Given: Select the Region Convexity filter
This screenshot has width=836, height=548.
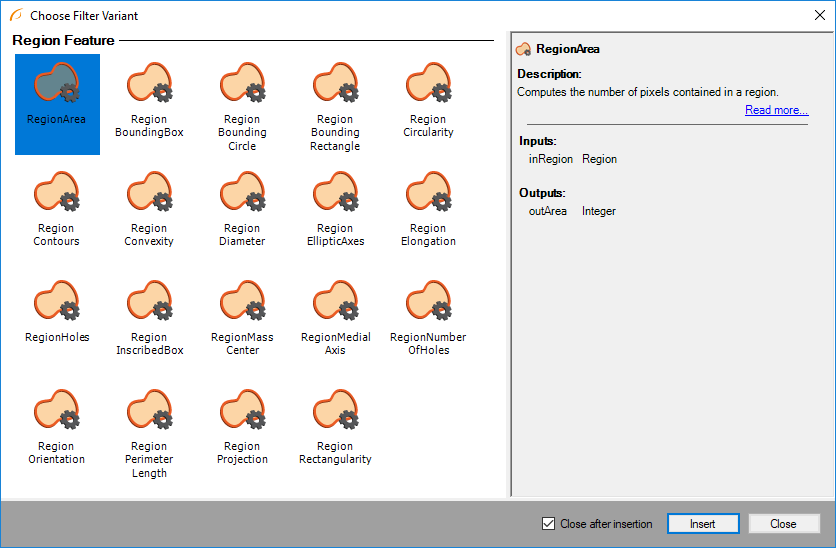Looking at the screenshot, I should tap(149, 192).
